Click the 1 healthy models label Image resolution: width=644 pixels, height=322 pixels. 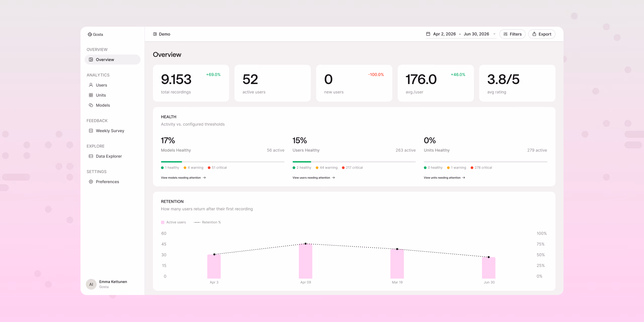170,168
